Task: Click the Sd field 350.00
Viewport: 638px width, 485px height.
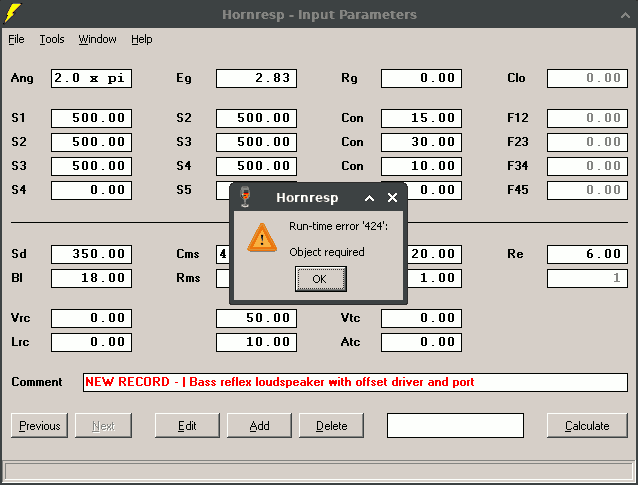Action: [x=92, y=254]
